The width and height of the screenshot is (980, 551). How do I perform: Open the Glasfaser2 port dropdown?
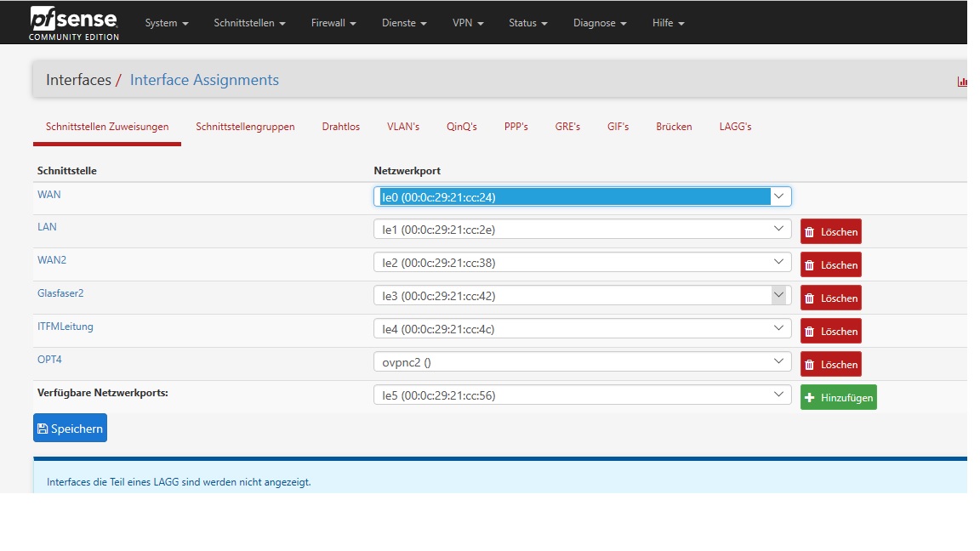(x=582, y=295)
